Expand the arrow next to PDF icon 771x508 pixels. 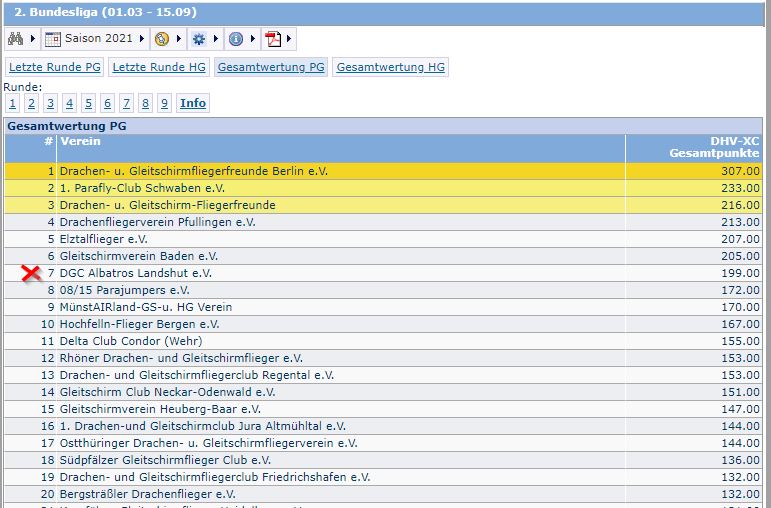(x=289, y=38)
